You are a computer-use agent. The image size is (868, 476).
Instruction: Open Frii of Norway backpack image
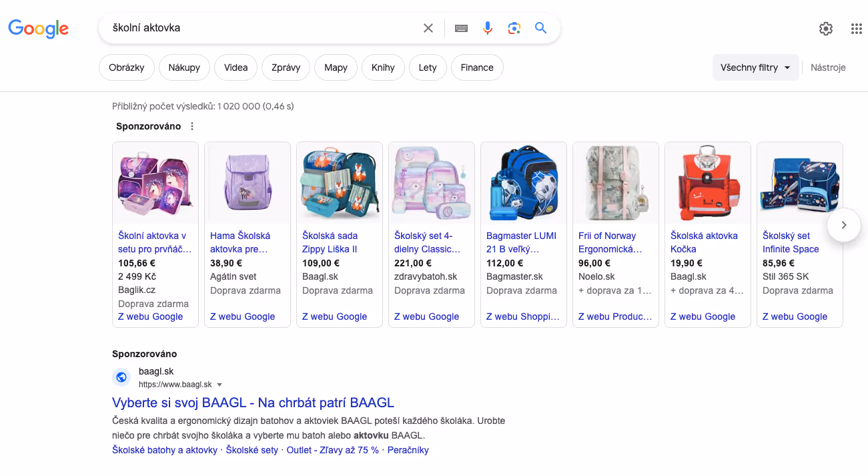[616, 184]
